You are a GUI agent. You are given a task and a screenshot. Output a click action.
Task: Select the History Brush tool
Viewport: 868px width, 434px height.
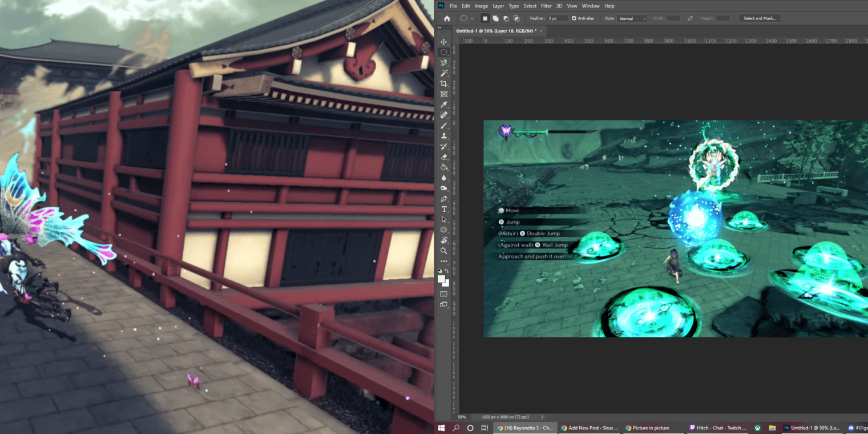point(444,146)
